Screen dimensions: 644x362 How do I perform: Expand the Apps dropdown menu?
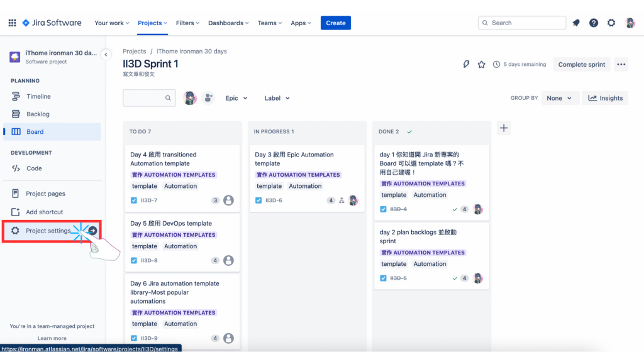[x=301, y=23]
